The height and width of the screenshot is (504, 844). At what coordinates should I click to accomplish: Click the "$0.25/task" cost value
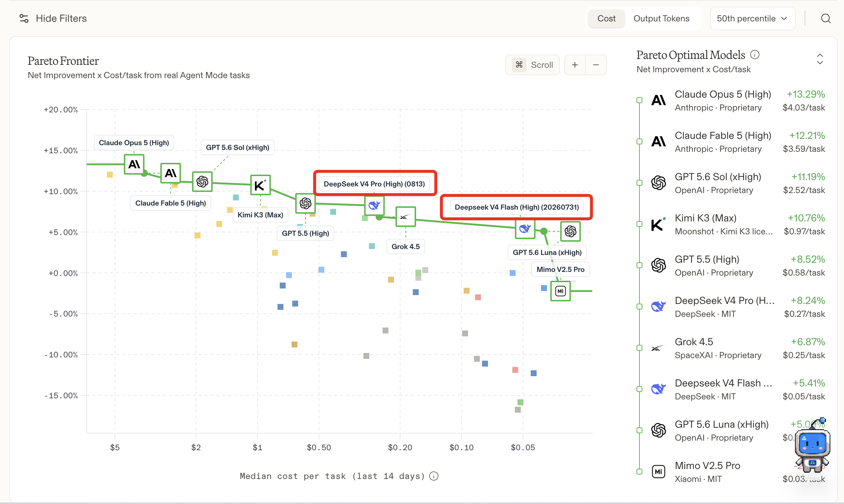pos(804,355)
